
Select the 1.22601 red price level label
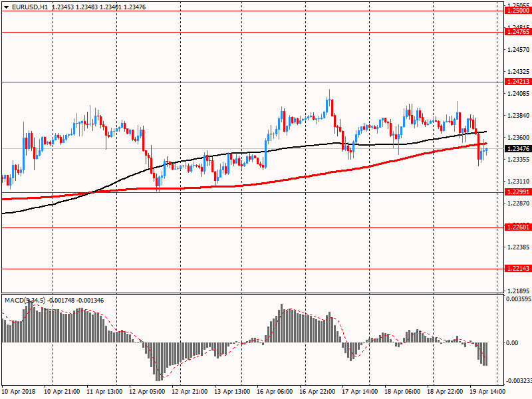[x=517, y=227]
